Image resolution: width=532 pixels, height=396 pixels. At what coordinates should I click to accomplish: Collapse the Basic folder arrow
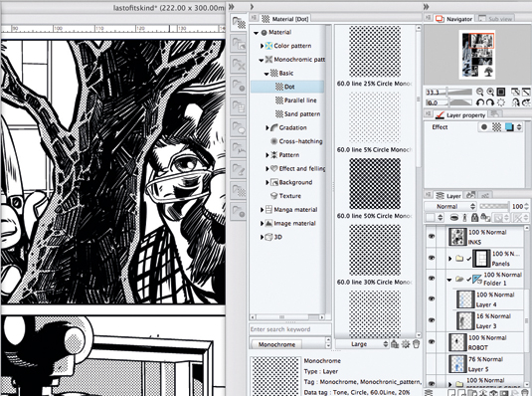(266, 74)
